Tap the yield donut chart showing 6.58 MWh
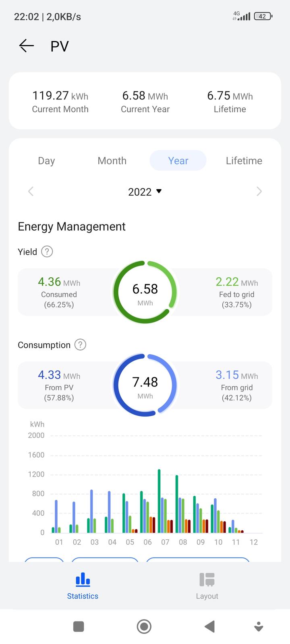 pyautogui.click(x=145, y=292)
